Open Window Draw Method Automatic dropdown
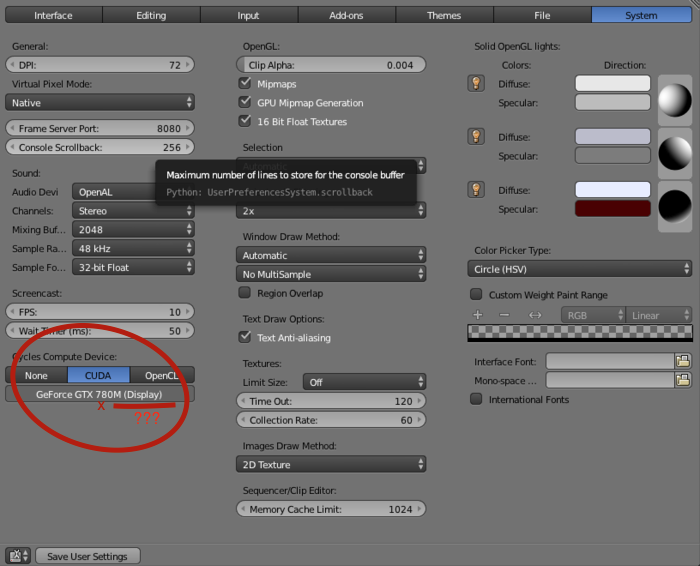This screenshot has width=700, height=566. (x=331, y=255)
